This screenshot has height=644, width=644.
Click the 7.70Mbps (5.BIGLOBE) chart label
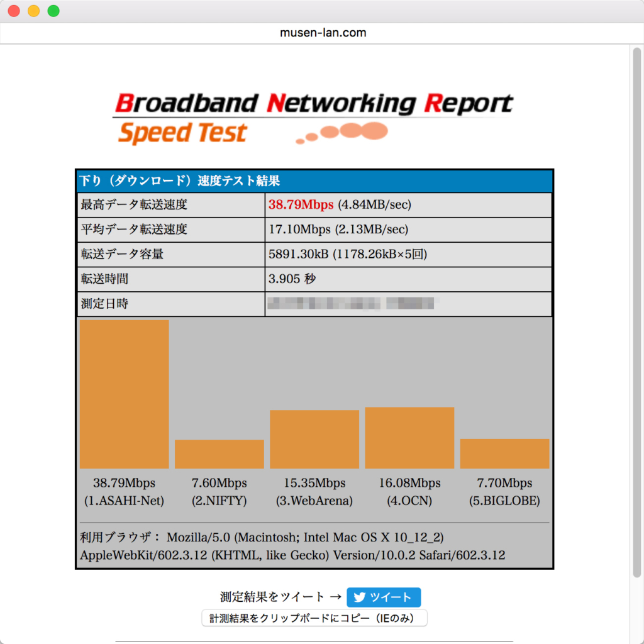pos(505,492)
